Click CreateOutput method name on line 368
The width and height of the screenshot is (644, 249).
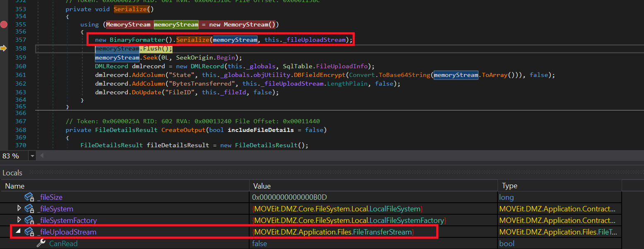tap(184, 130)
